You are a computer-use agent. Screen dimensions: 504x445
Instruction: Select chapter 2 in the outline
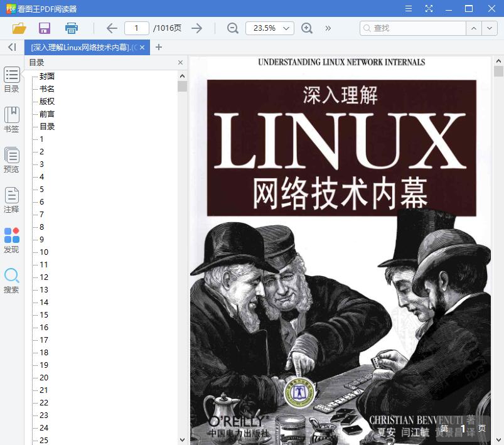pos(42,151)
